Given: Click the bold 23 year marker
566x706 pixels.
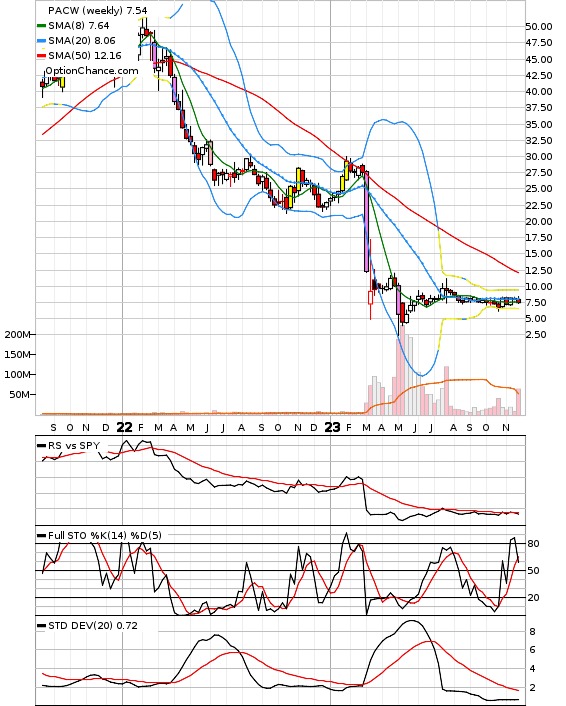Looking at the screenshot, I should (x=332, y=427).
